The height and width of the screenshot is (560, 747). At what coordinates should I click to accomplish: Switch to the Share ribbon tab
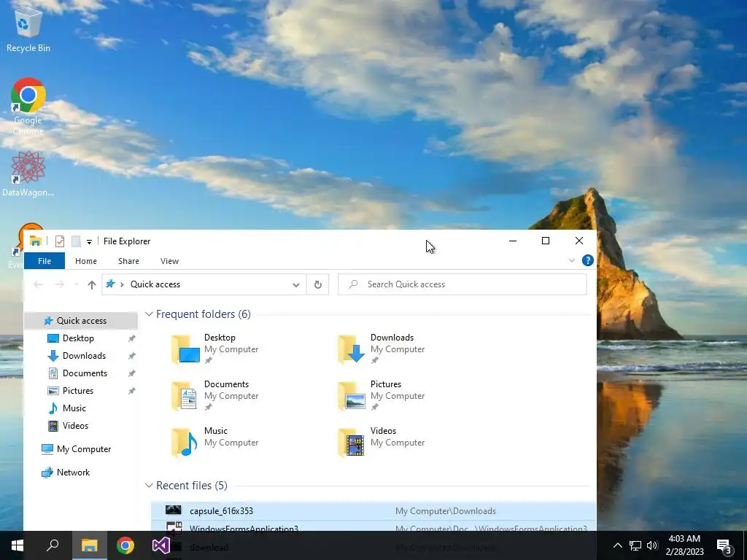tap(128, 261)
